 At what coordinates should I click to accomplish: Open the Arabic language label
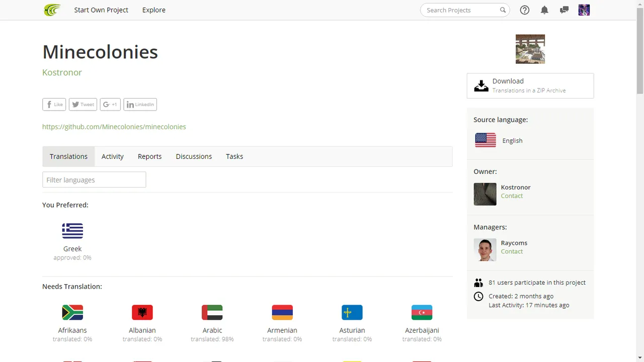point(212,330)
